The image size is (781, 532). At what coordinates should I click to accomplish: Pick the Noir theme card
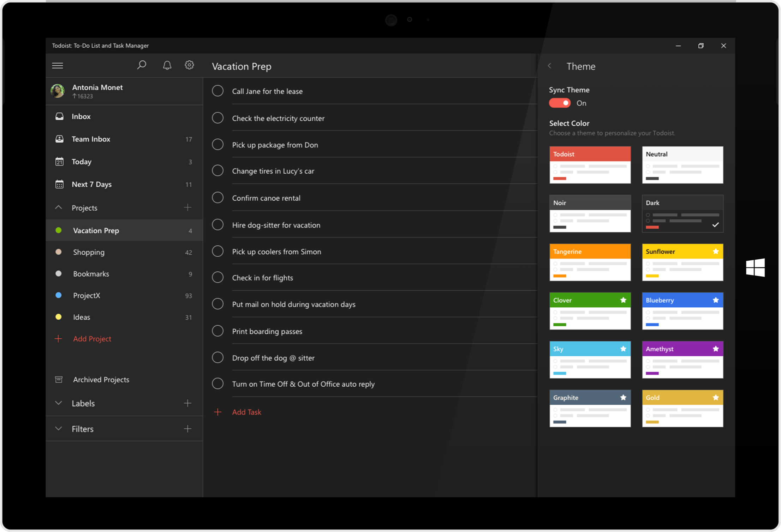(590, 213)
